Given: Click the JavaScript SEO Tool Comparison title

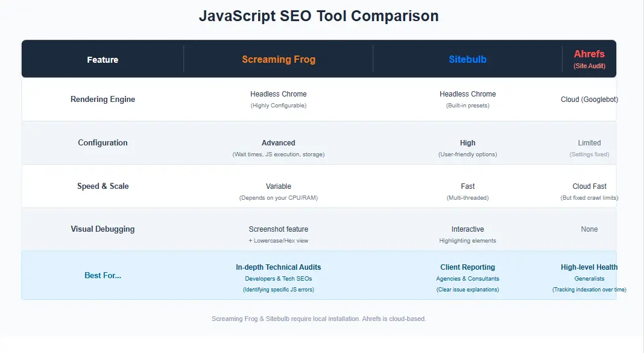Looking at the screenshot, I should click(319, 16).
